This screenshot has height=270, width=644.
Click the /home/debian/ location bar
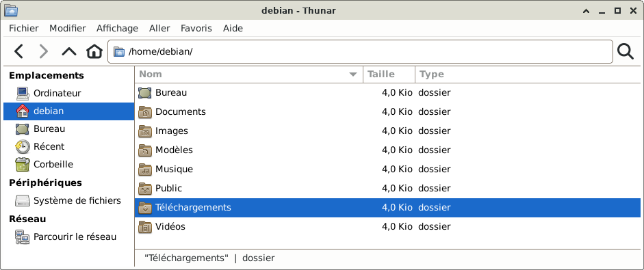360,52
